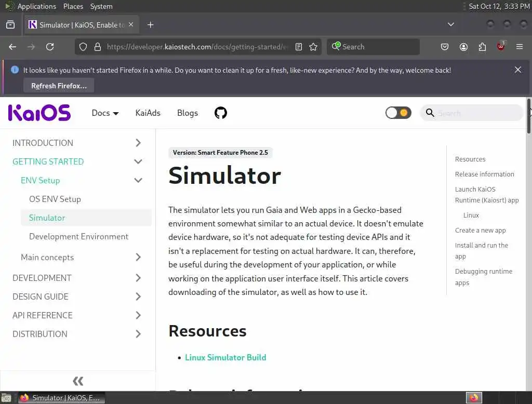Image resolution: width=532 pixels, height=404 pixels.
Task: Open the Blogs nav link
Action: point(187,113)
